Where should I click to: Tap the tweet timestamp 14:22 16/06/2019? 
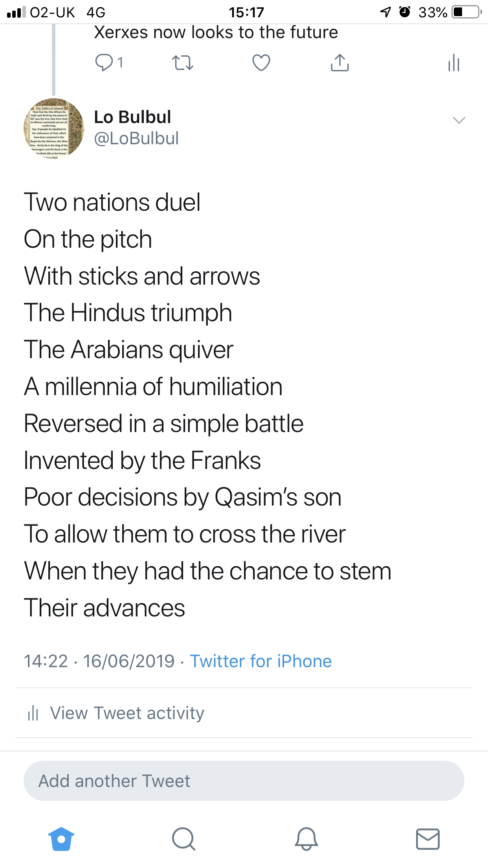point(99,661)
